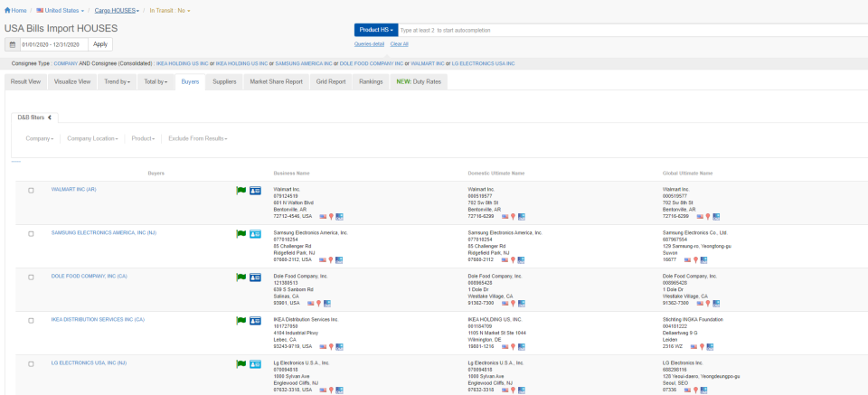Click map pin in Stichting INGKA Foundation cell
The width and height of the screenshot is (868, 395).
coord(702,347)
